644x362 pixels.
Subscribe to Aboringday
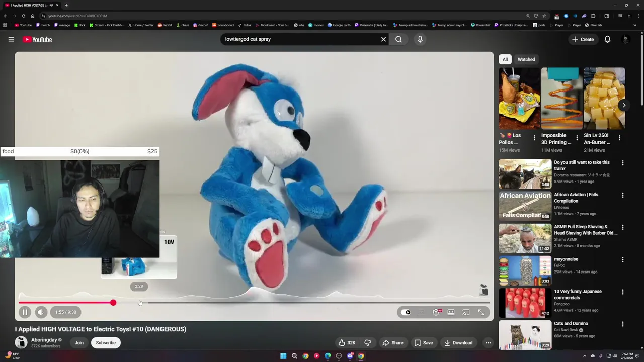(106, 343)
